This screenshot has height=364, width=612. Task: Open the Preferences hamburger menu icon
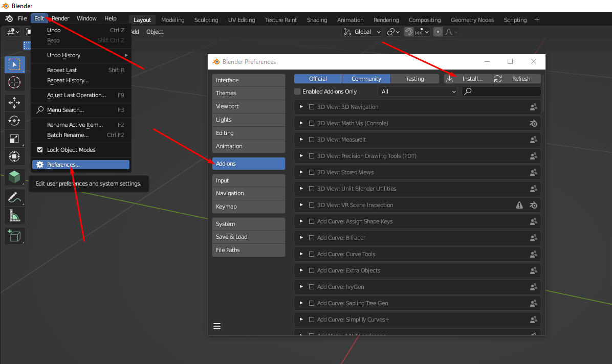(x=216, y=326)
